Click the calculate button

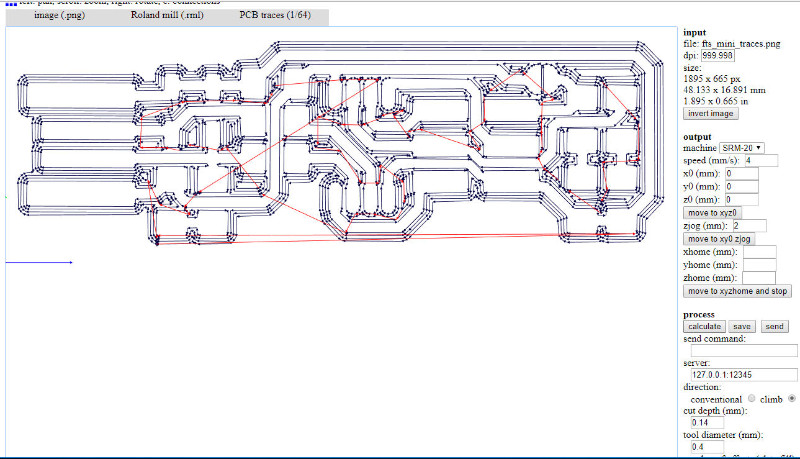pyautogui.click(x=704, y=326)
